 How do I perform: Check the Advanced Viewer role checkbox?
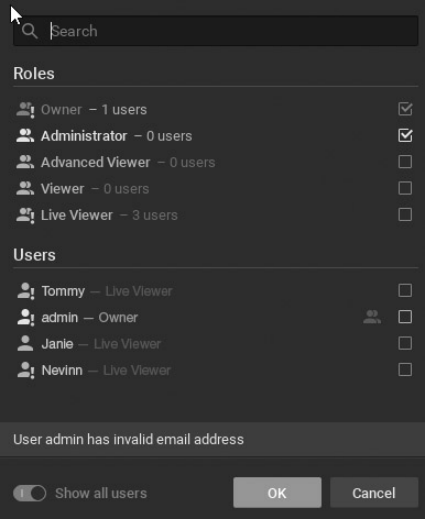click(x=405, y=162)
